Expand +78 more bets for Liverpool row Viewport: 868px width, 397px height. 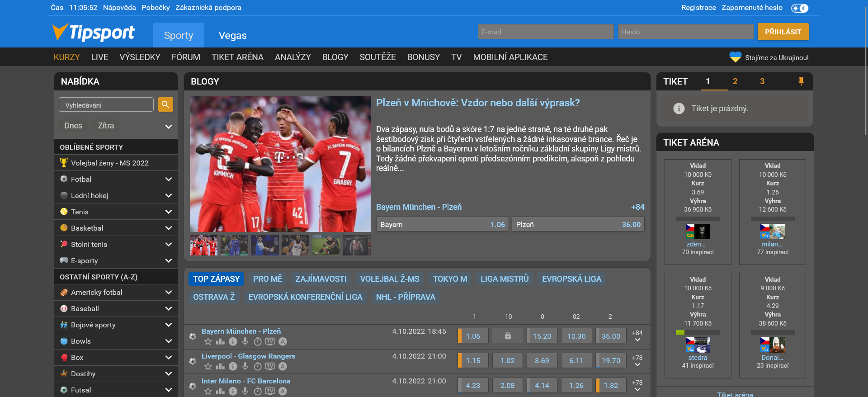click(637, 361)
